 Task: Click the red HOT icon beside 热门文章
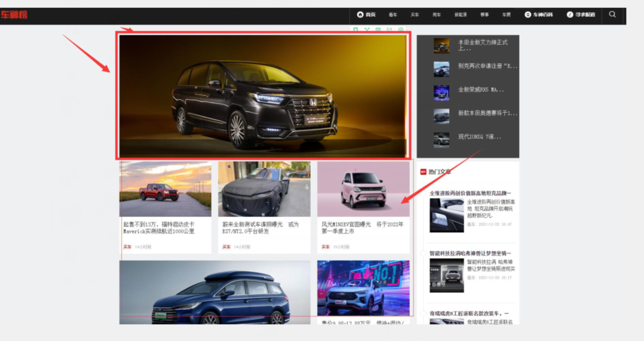424,171
